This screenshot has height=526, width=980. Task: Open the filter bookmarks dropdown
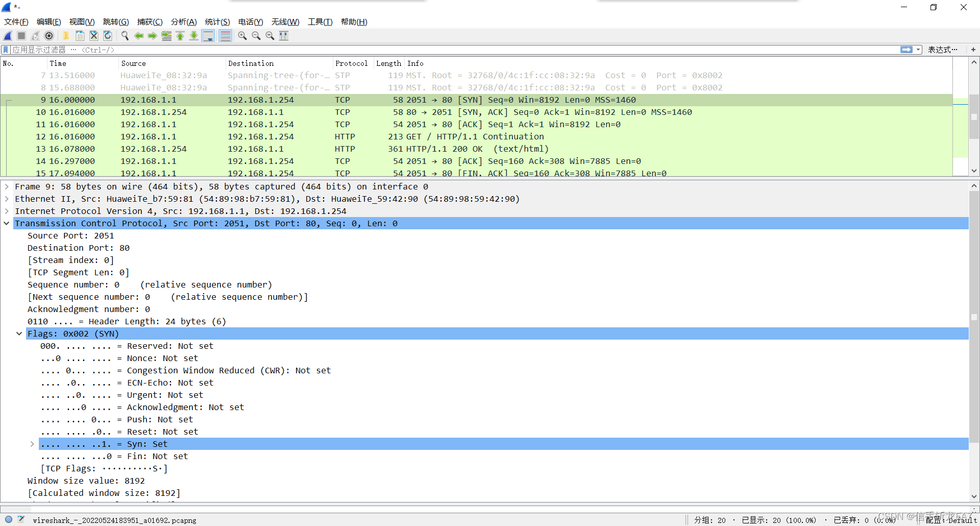point(5,50)
